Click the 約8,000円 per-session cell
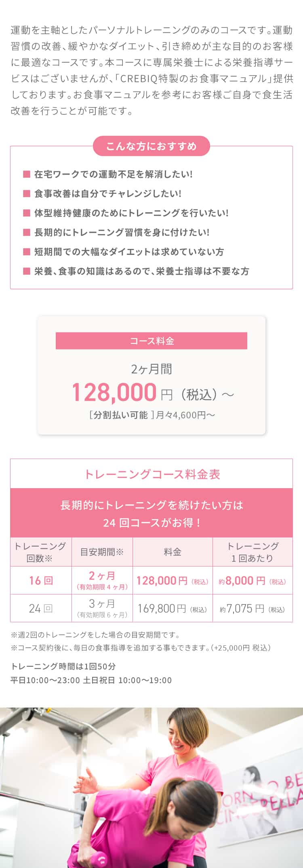 [x=253, y=580]
